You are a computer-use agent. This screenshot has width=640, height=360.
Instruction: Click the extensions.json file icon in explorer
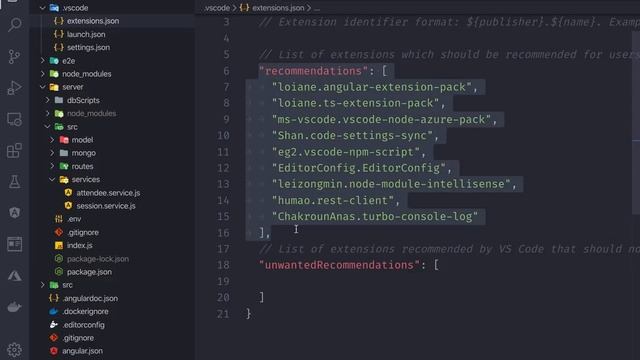[x=59, y=21]
